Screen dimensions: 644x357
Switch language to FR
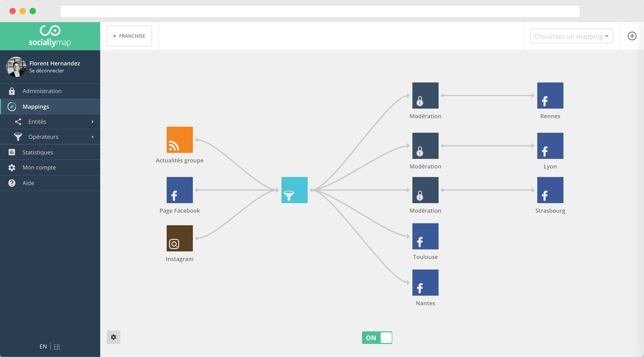57,346
